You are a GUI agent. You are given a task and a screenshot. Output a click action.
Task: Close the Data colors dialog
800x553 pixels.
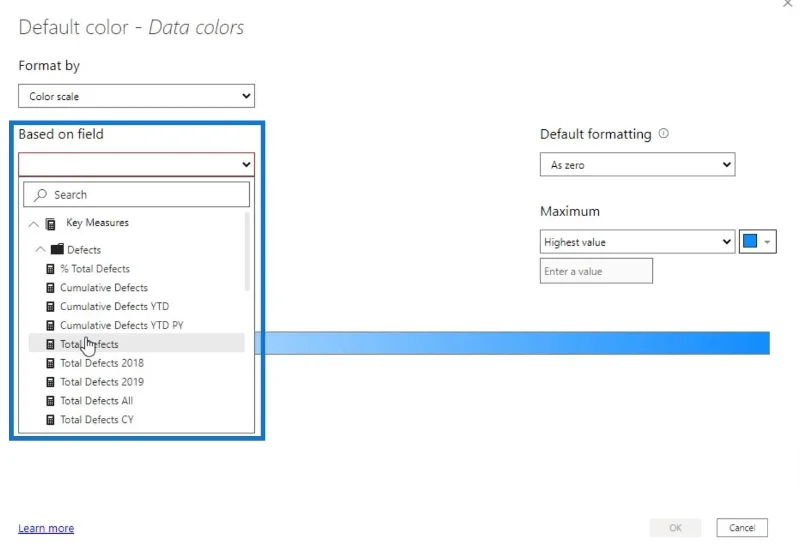tap(788, 3)
